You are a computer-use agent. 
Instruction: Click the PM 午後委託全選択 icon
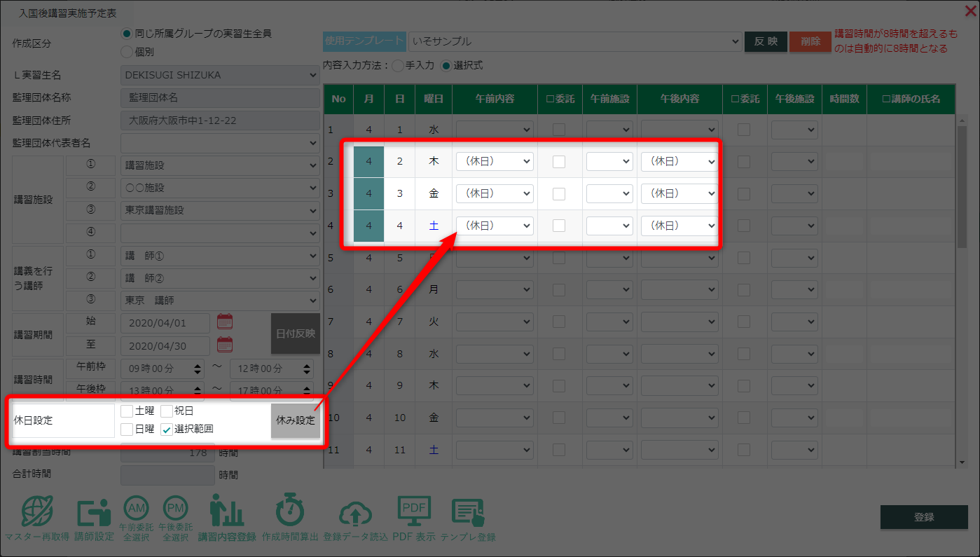point(175,509)
